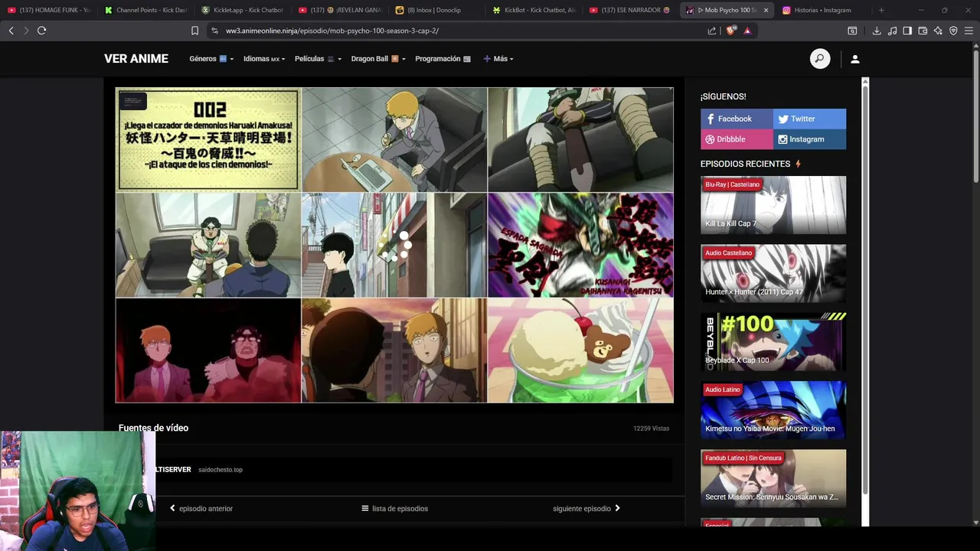The height and width of the screenshot is (551, 980).
Task: Go to siguiente episodio
Action: point(586,508)
